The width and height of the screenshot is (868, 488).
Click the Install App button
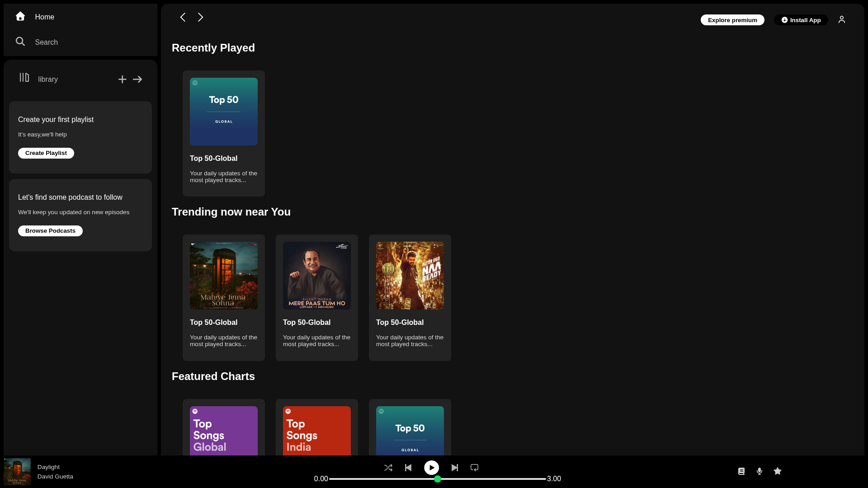pyautogui.click(x=801, y=20)
